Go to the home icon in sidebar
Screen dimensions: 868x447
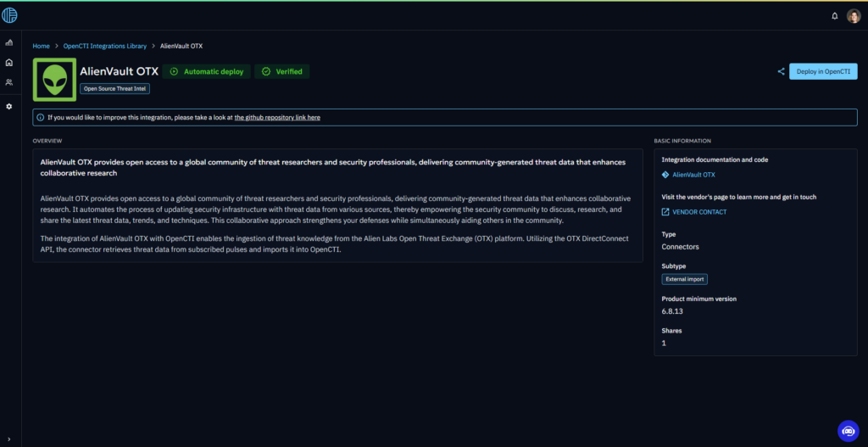tap(9, 62)
